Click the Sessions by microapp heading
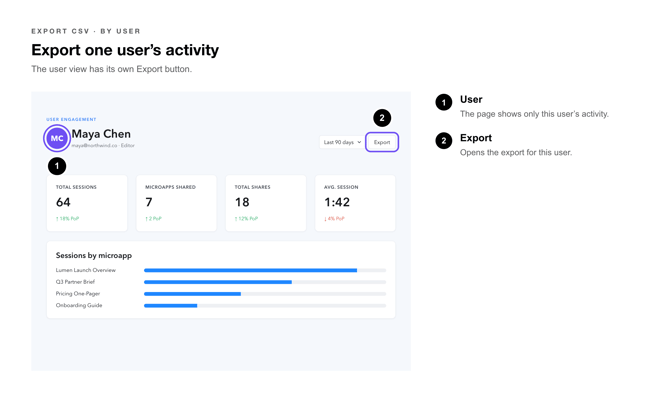Viewport: 670px width, 402px height. [94, 255]
